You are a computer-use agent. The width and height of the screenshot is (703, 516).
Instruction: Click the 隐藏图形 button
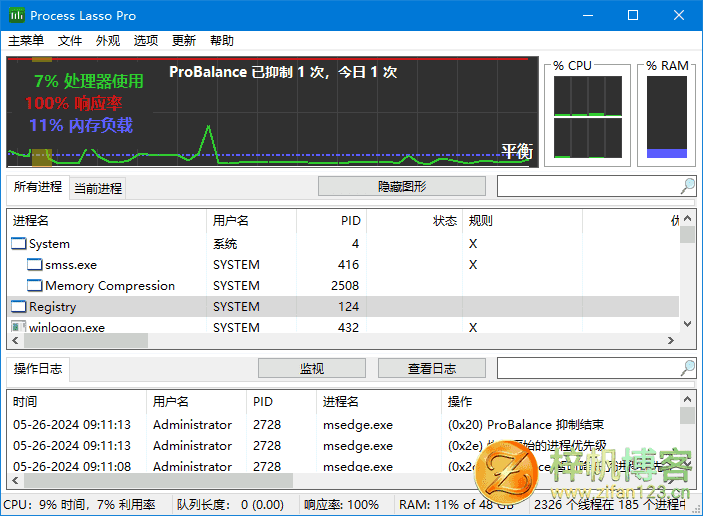pyautogui.click(x=402, y=186)
